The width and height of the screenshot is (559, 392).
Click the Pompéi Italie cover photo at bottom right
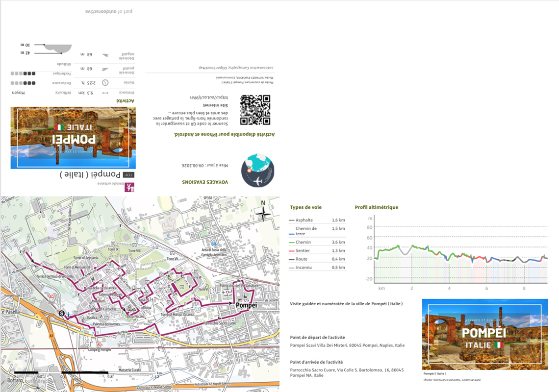[485, 334]
